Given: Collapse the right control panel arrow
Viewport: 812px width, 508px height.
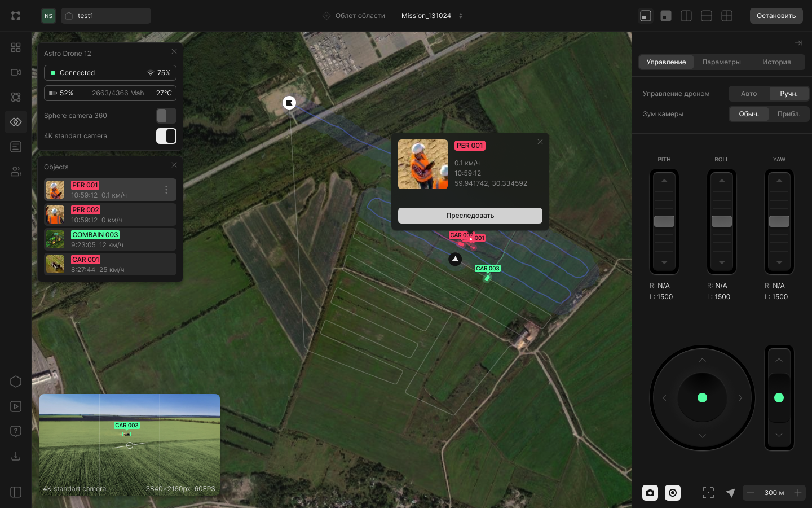Looking at the screenshot, I should tap(798, 43).
